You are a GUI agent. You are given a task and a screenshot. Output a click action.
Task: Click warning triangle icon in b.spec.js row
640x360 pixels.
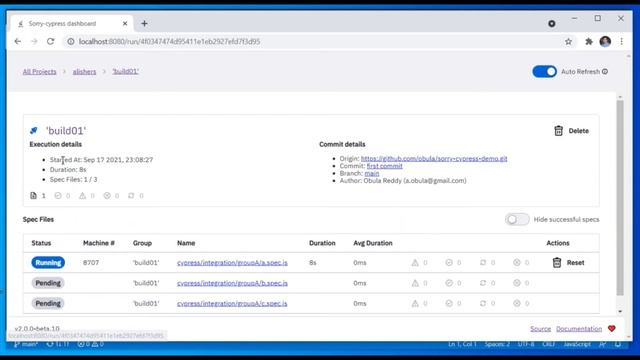[415, 283]
